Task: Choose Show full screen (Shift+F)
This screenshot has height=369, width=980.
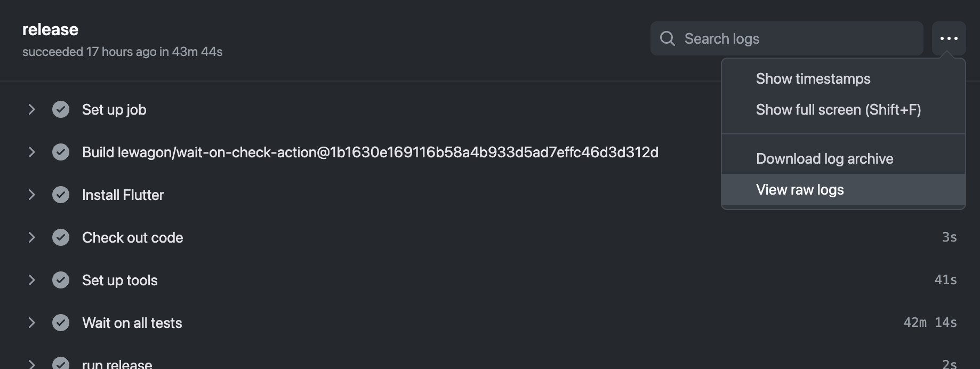Action: [838, 110]
